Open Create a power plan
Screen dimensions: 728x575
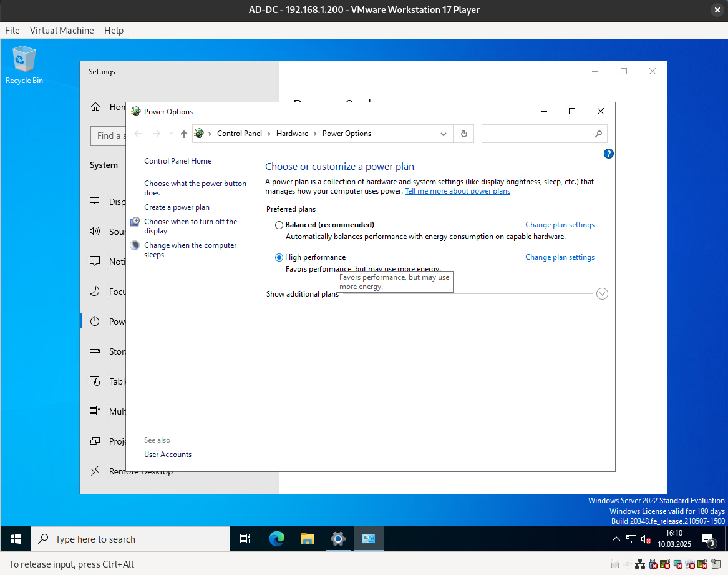[x=177, y=207]
